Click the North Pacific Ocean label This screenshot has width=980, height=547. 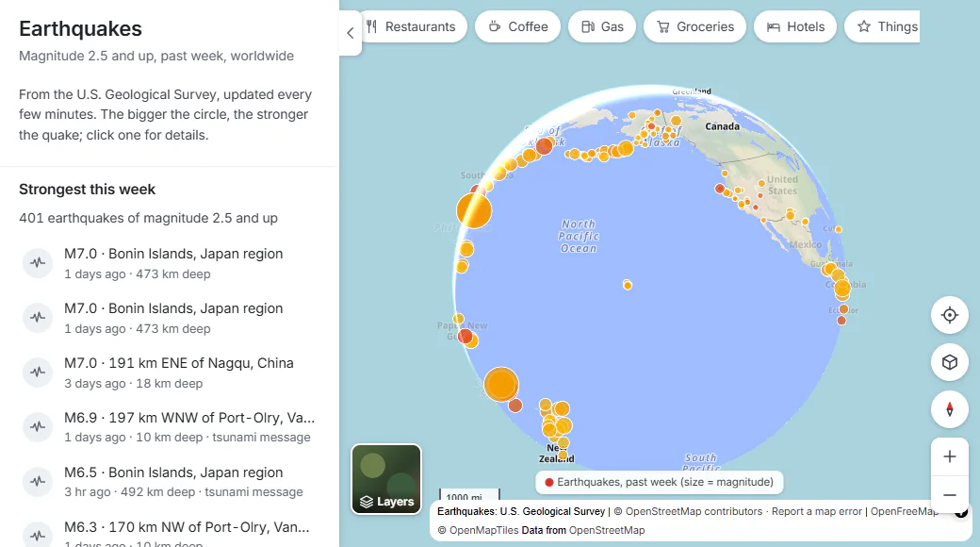579,236
